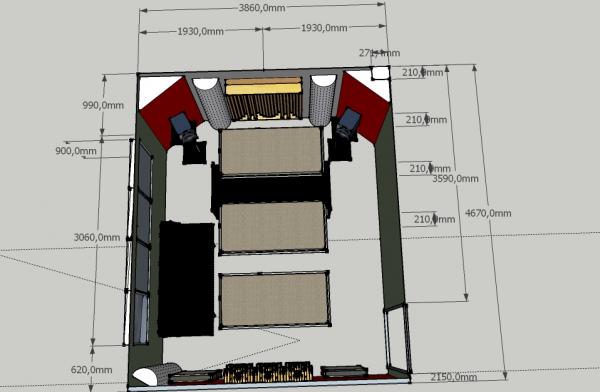Click the 3060,0mm dimension label

(97, 237)
